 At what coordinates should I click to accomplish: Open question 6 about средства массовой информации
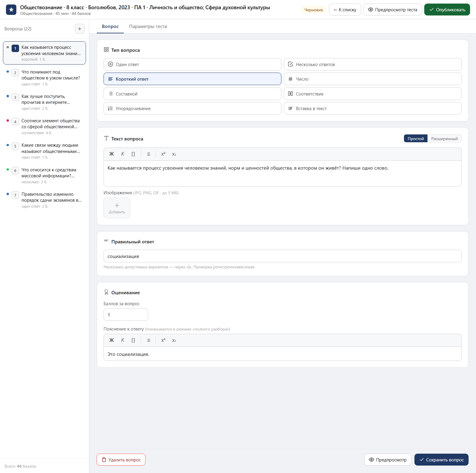click(x=45, y=176)
